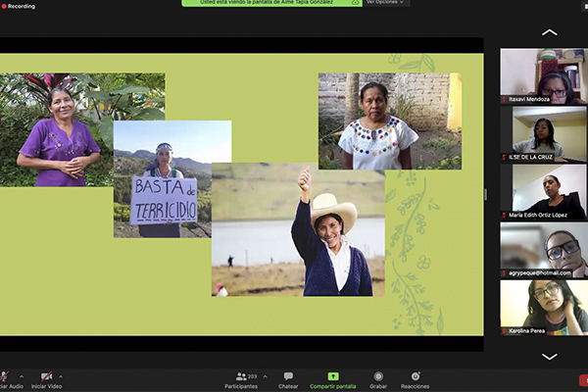Select ILSE DE LA CRUZ video tile

(543, 133)
